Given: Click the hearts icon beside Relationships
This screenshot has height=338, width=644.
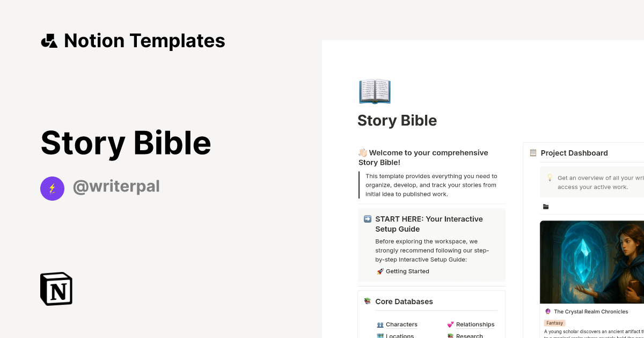Looking at the screenshot, I should [x=450, y=324].
